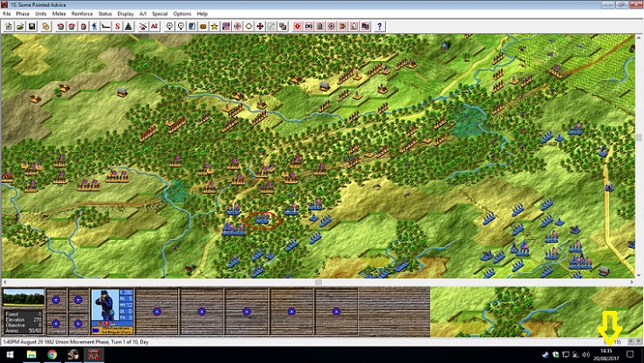Click the third red drum toolbar icon

[84, 27]
